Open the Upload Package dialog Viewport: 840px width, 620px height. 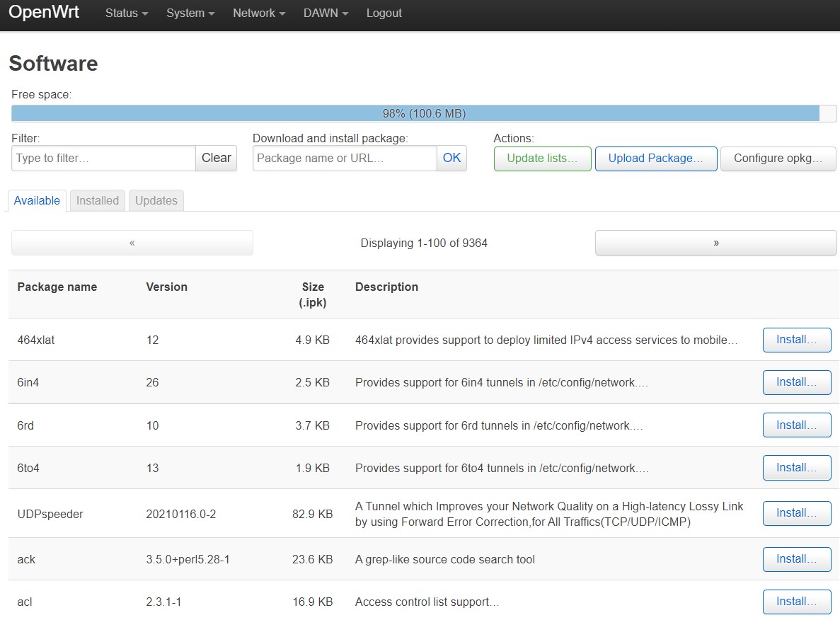(x=655, y=159)
